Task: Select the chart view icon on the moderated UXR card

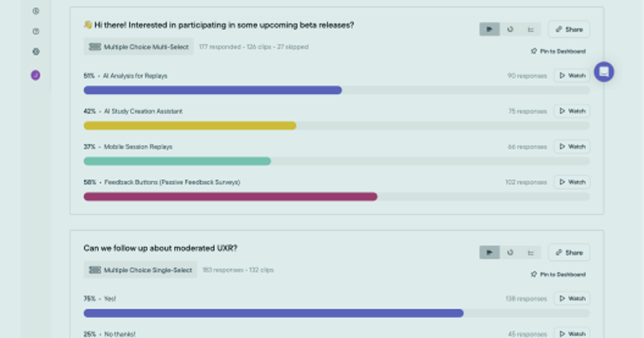Action: pyautogui.click(x=531, y=252)
